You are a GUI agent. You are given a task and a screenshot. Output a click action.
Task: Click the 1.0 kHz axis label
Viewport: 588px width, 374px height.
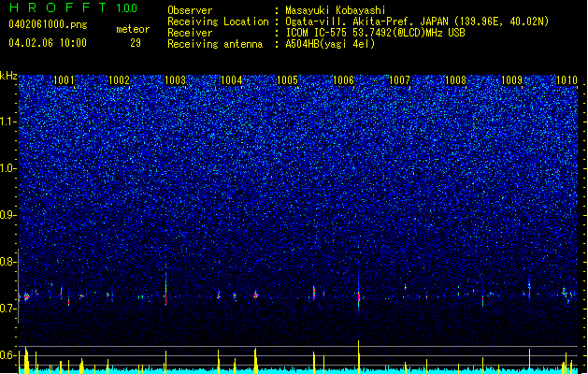7,168
